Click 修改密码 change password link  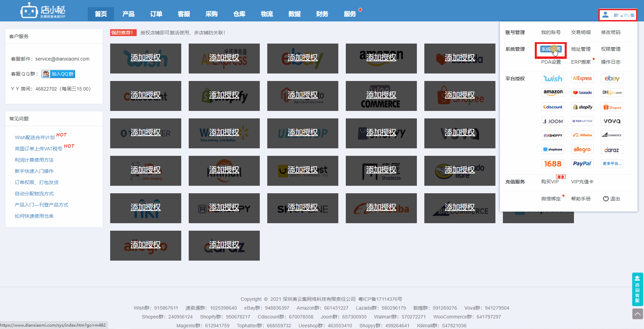pyautogui.click(x=611, y=32)
